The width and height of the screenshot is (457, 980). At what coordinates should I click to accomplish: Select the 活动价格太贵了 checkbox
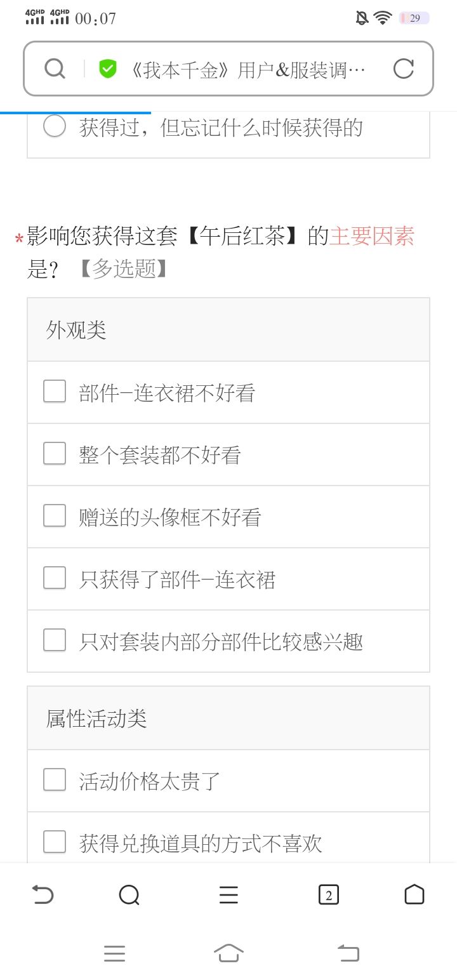[55, 780]
